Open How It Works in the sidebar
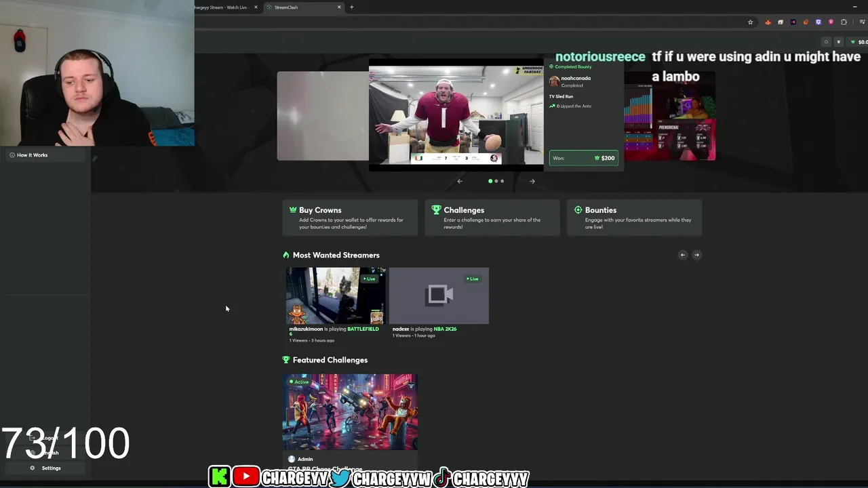This screenshot has width=868, height=488. (46, 155)
